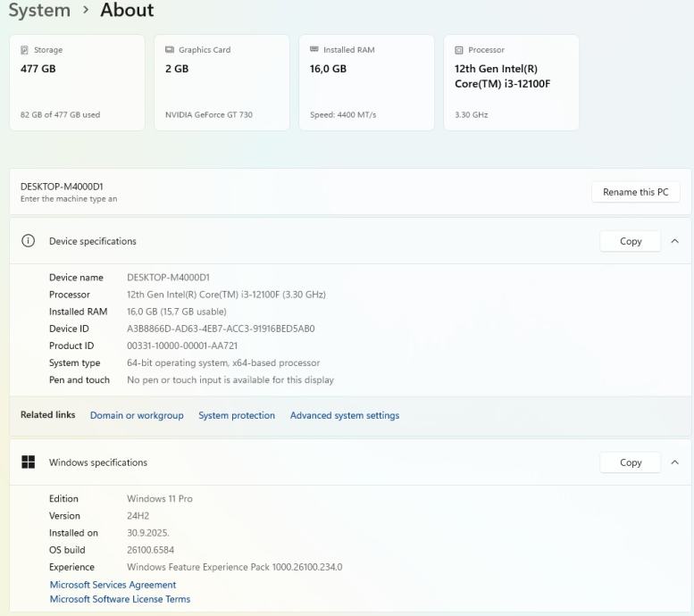This screenshot has width=694, height=616.
Task: Open the Microsoft Services Agreement
Action: [113, 585]
